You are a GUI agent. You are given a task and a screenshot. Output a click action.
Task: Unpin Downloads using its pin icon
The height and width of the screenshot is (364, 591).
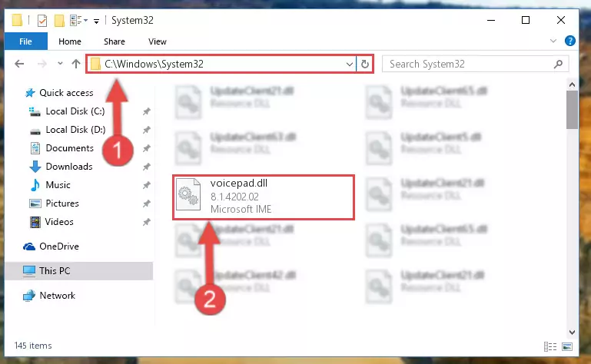146,167
